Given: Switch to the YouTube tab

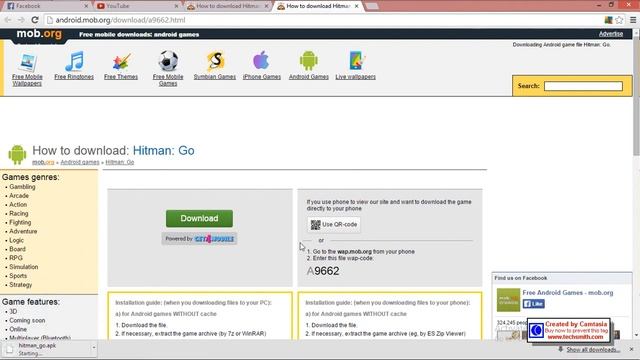Looking at the screenshot, I should [137, 6].
